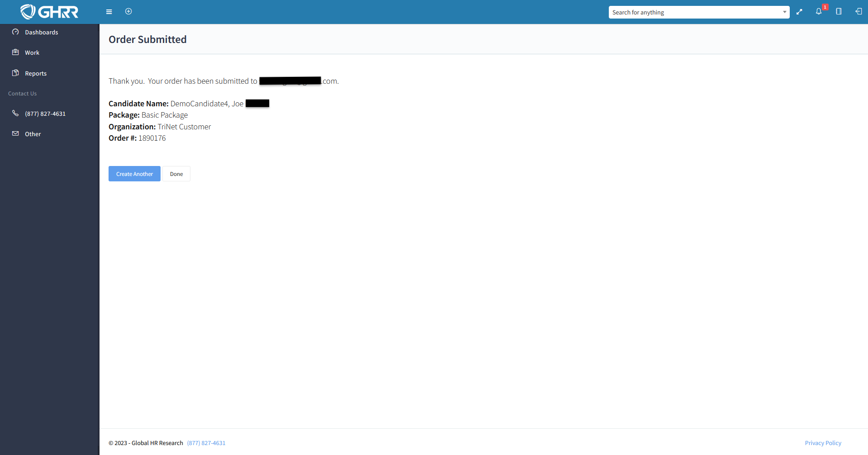Viewport: 868px width, 455px height.
Task: Click the Order Submitted page heading
Action: (147, 39)
